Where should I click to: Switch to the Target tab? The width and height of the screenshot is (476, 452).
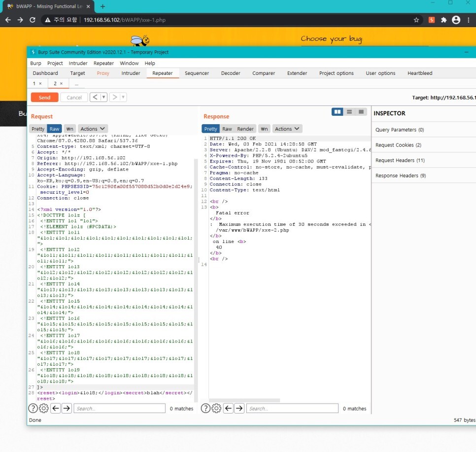(x=77, y=73)
